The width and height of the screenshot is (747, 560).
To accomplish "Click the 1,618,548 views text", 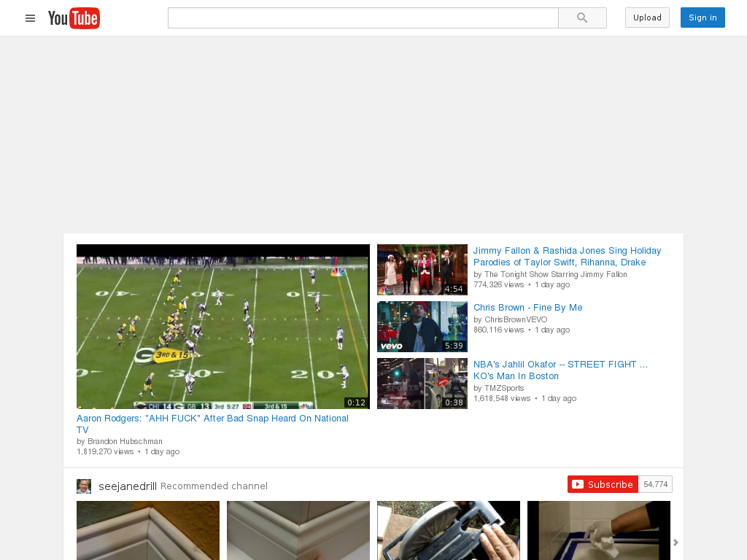I will pos(502,398).
